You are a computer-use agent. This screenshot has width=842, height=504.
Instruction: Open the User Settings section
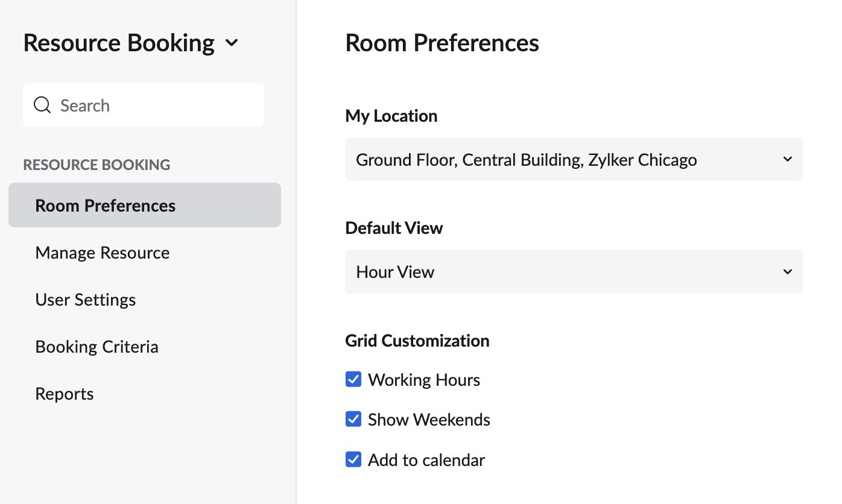pyautogui.click(x=86, y=300)
